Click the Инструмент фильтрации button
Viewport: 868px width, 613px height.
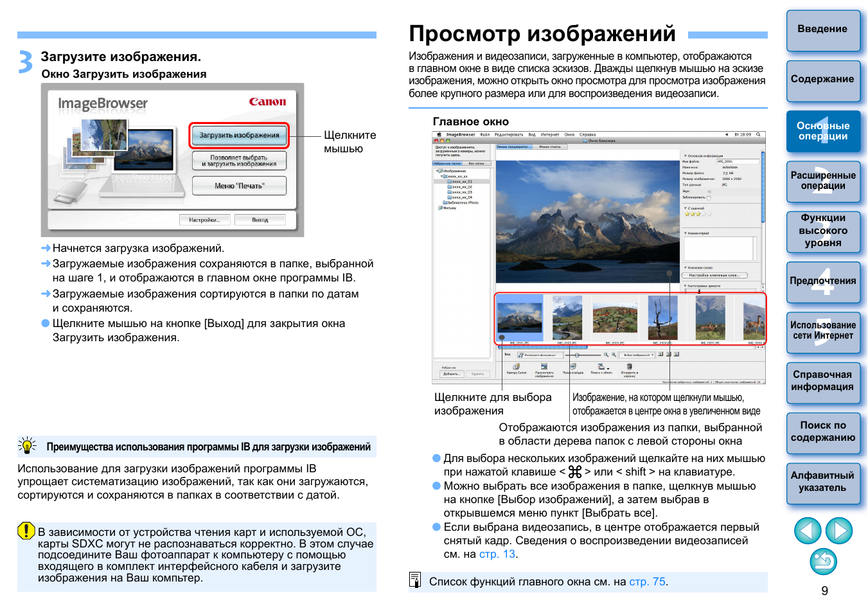[x=540, y=355]
